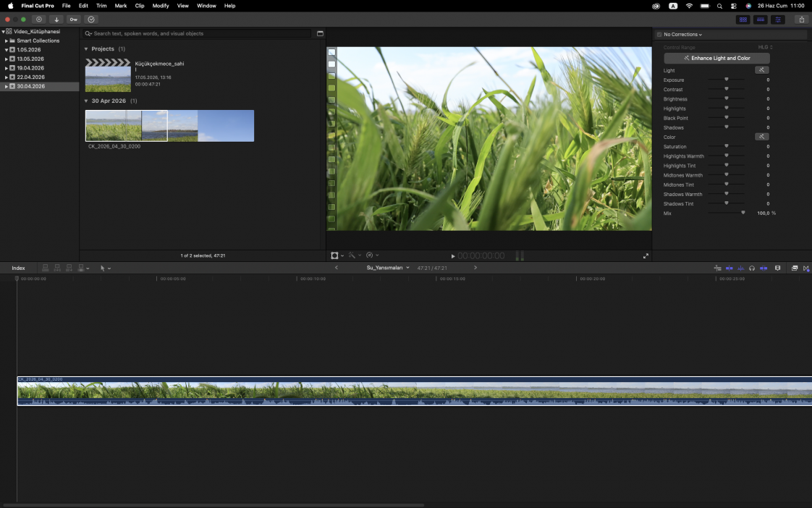Click the Share export button

coord(802,19)
